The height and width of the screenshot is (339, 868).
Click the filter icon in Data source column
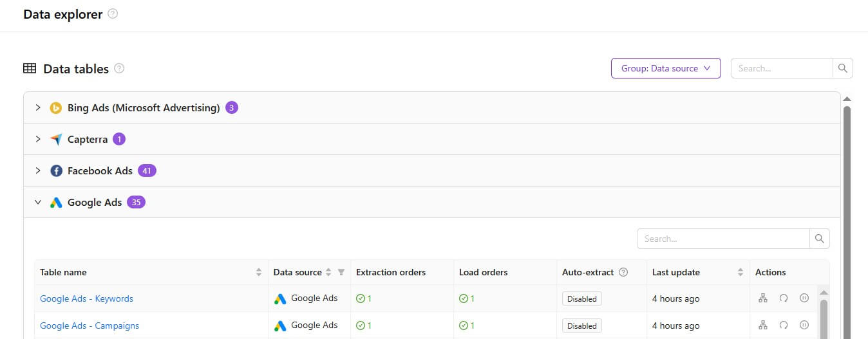pos(341,272)
